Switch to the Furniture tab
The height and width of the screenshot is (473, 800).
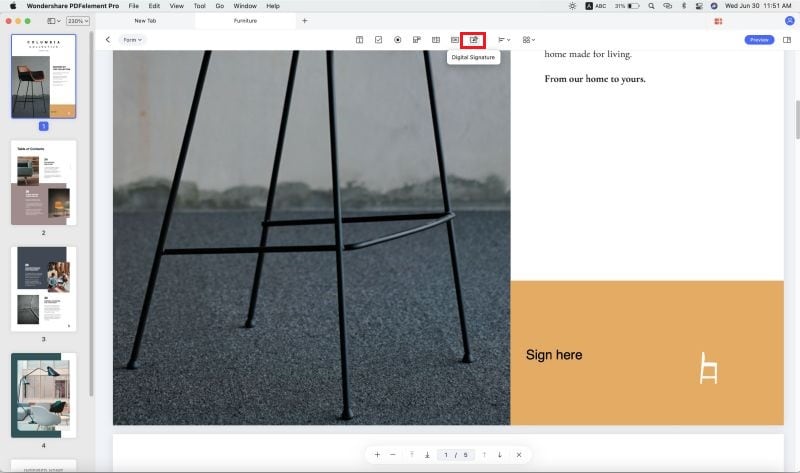245,21
